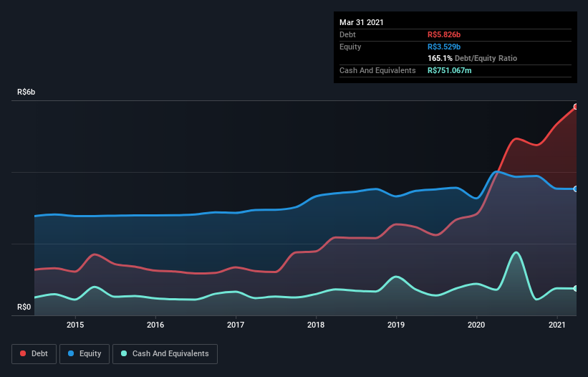Select the red Debt endpoint marker
This screenshot has height=377, width=588.
pyautogui.click(x=576, y=107)
